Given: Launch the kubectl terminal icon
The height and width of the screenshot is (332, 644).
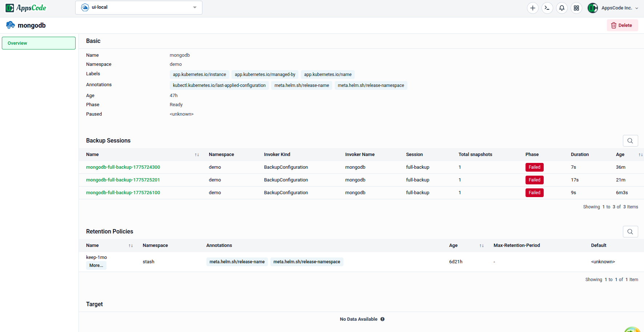Looking at the screenshot, I should click(x=547, y=8).
